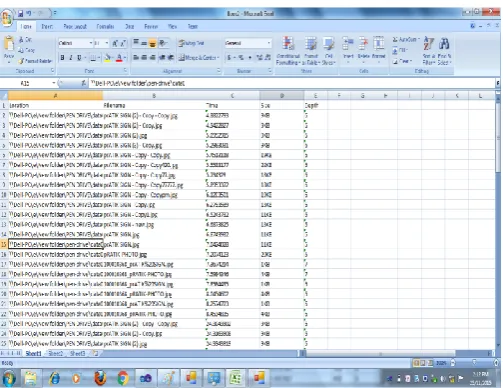Switch to the Page Layout tab

pos(75,26)
